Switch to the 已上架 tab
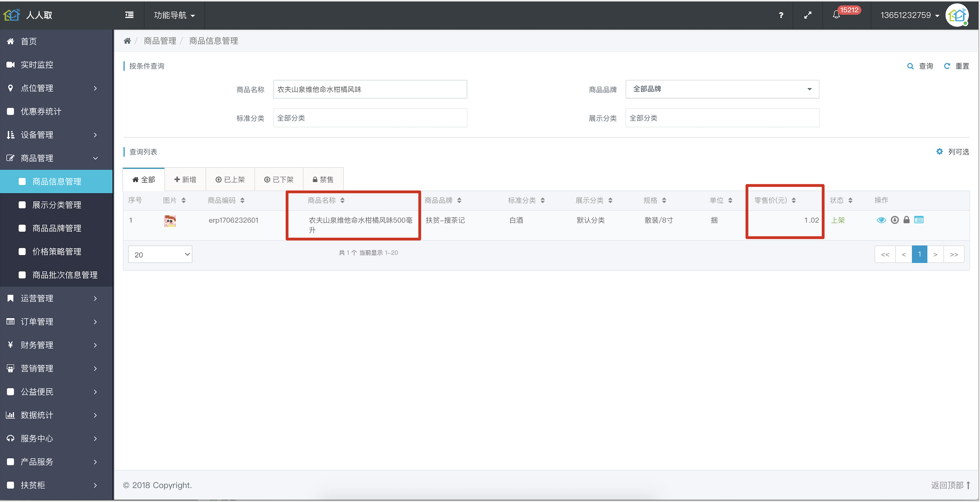The width and height of the screenshot is (980, 502). [x=230, y=179]
